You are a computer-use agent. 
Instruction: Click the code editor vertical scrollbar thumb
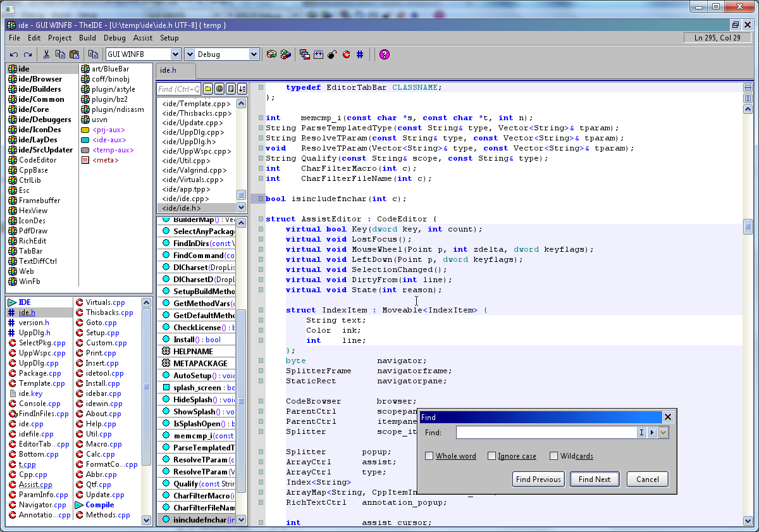click(748, 226)
